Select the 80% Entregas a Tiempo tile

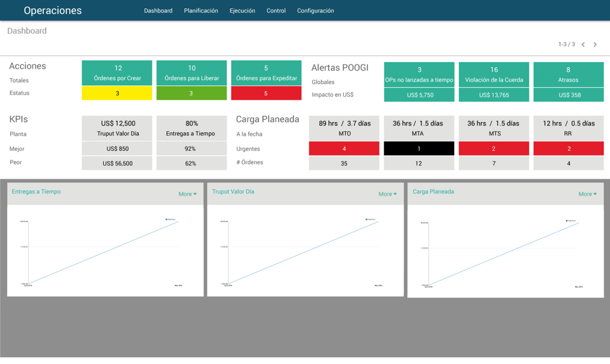192,128
